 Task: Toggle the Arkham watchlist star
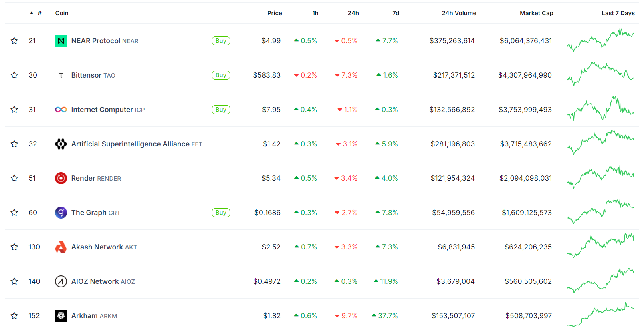(x=14, y=316)
